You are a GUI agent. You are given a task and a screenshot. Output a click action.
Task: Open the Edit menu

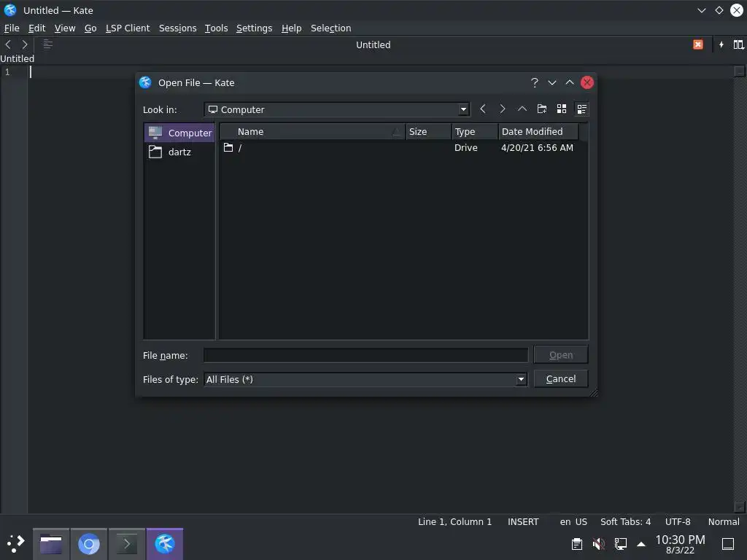click(x=36, y=28)
